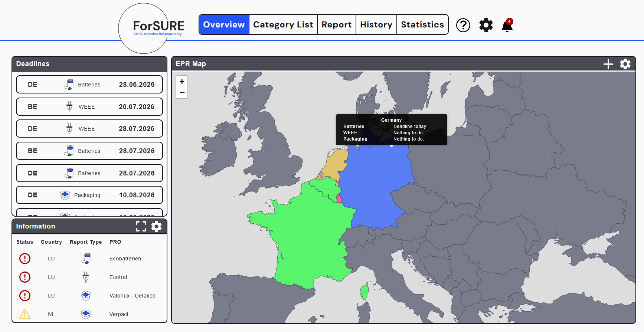Click the Deadlines panel title
644x332 pixels.
tap(33, 64)
